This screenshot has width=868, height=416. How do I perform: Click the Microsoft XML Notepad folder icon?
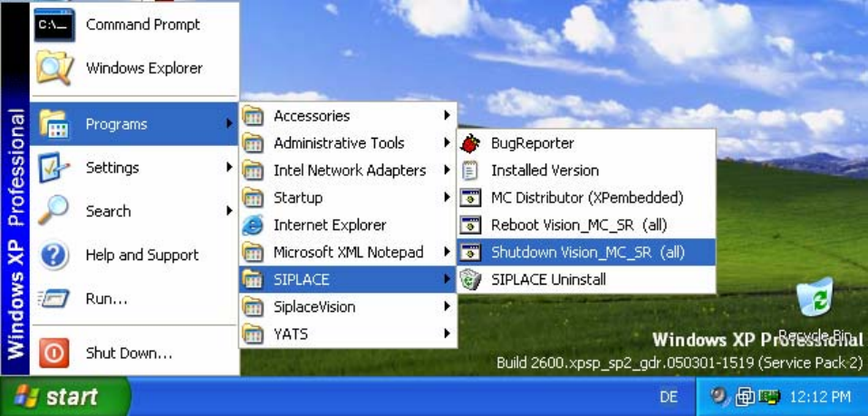pos(253,252)
